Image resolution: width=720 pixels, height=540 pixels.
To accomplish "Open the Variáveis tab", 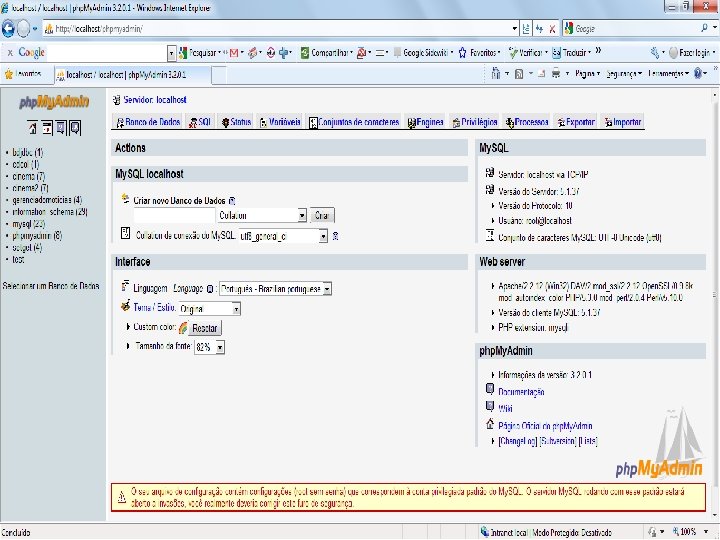I will [x=280, y=122].
